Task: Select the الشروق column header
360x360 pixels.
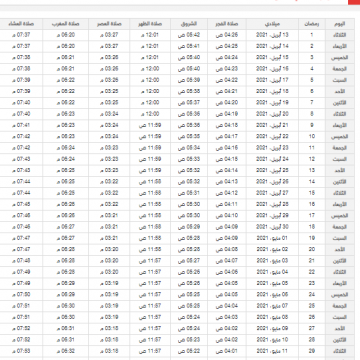Action: tap(189, 24)
